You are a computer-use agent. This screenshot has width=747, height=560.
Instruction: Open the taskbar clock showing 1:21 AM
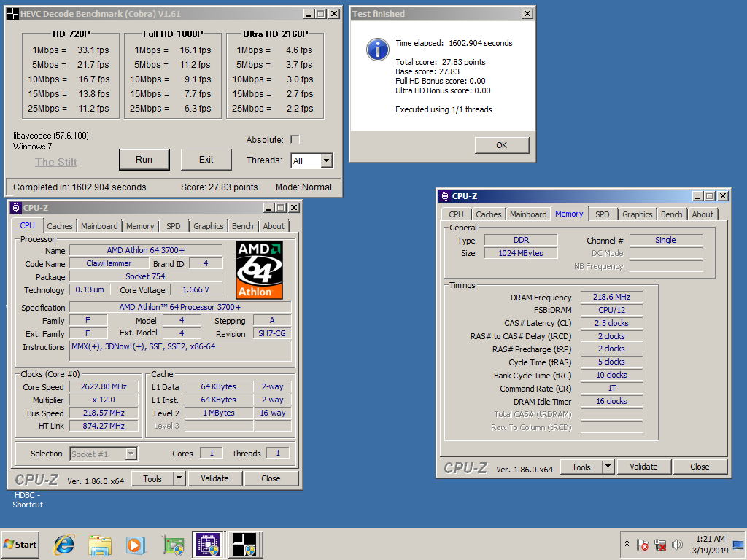pos(710,545)
